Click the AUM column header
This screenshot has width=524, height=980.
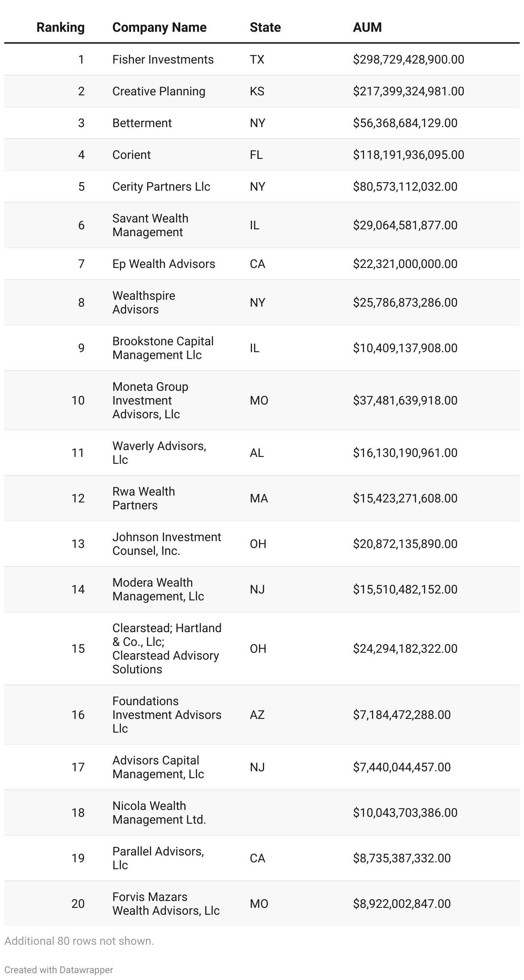(367, 27)
